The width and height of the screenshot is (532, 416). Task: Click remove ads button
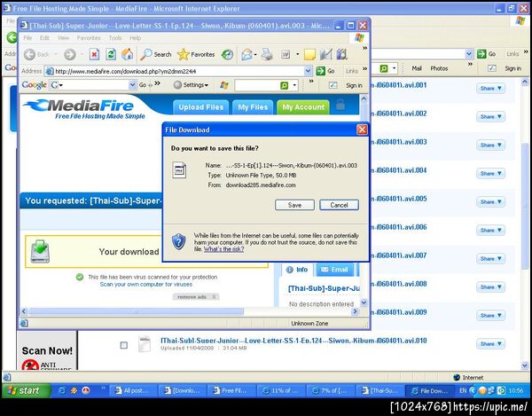point(196,297)
